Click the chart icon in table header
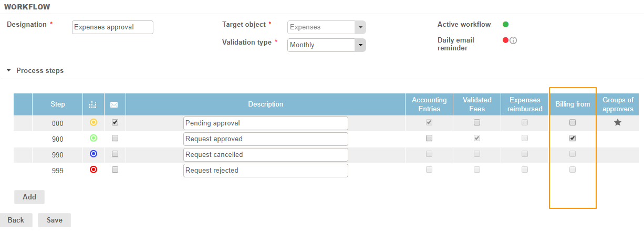The height and width of the screenshot is (233, 644). (x=93, y=104)
